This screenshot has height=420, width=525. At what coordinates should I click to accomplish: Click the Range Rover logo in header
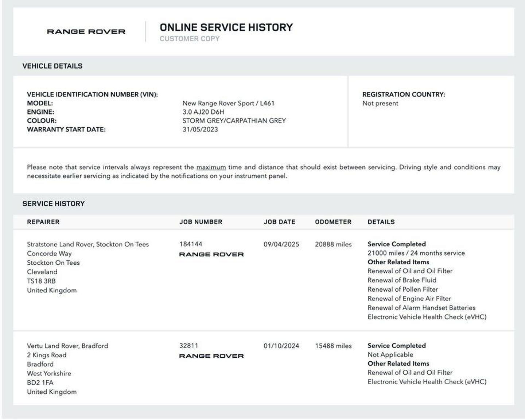86,32
